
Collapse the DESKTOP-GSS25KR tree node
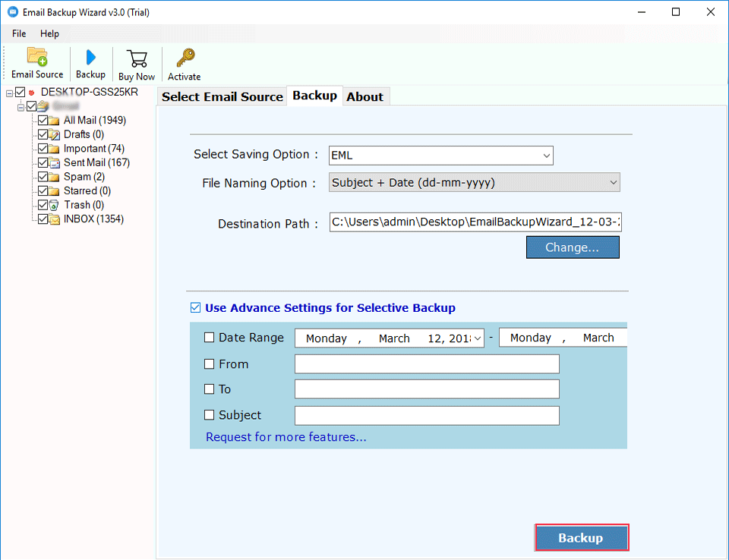[x=9, y=93]
